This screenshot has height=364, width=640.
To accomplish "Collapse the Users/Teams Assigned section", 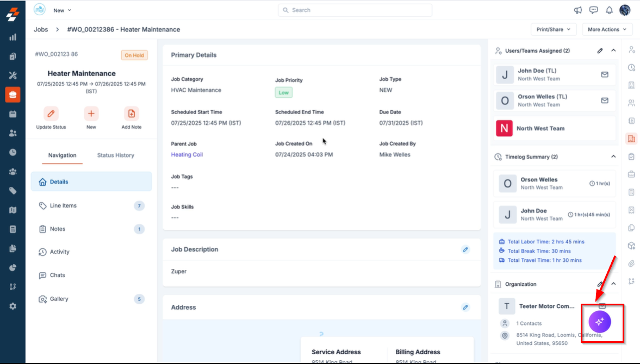I will (613, 51).
